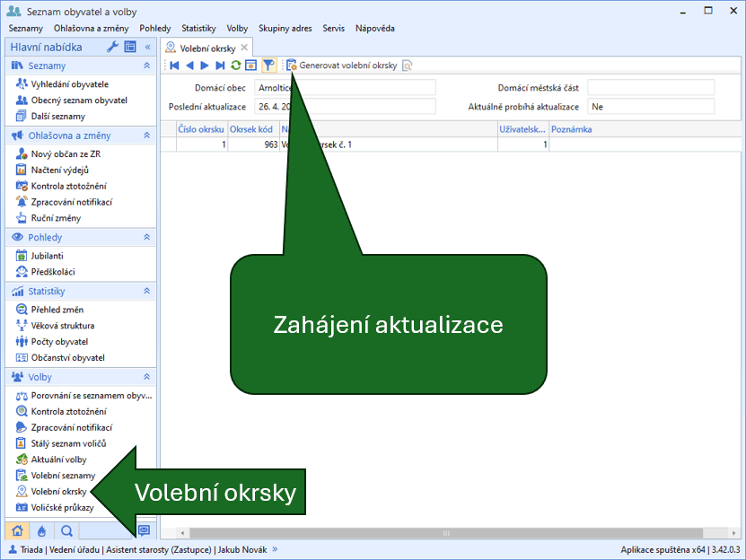The image size is (746, 560).
Task: Click the magnifier search icon at sidebar bottom
Action: click(x=66, y=530)
